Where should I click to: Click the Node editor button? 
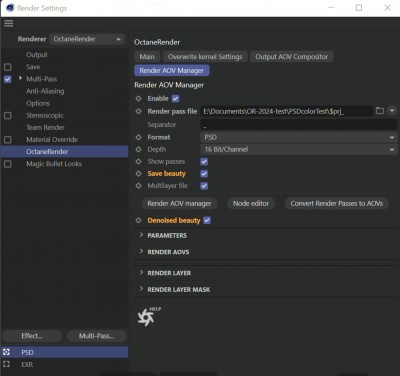(x=251, y=203)
